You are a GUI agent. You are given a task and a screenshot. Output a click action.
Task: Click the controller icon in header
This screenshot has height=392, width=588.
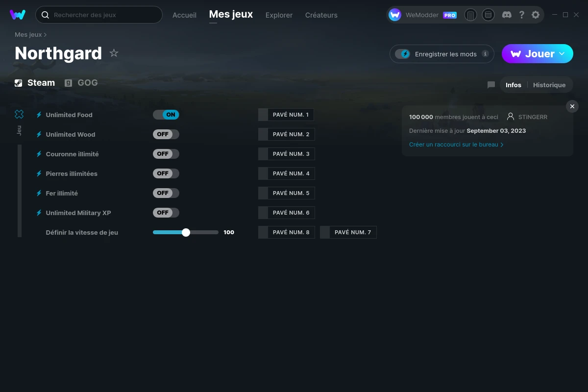pos(470,15)
